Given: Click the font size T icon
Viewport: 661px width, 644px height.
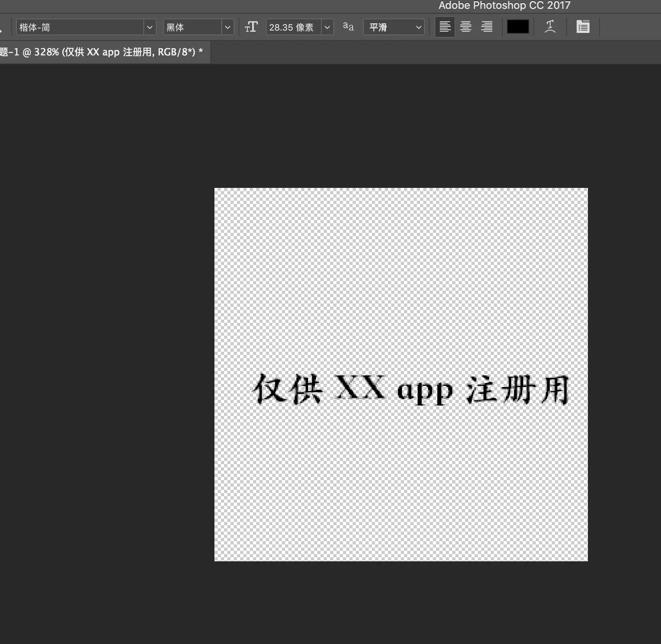Looking at the screenshot, I should tap(251, 27).
